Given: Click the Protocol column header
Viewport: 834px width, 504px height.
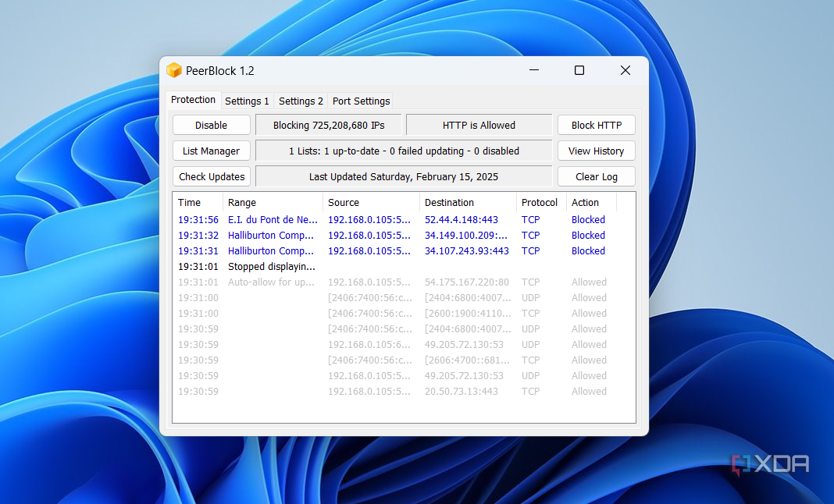Looking at the screenshot, I should point(541,203).
